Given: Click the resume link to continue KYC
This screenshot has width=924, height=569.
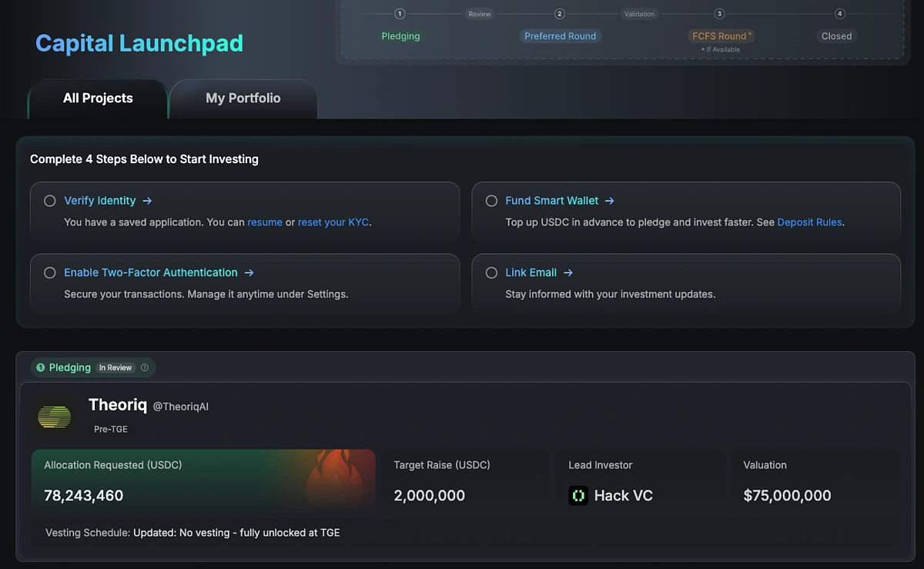Looking at the screenshot, I should (x=265, y=222).
